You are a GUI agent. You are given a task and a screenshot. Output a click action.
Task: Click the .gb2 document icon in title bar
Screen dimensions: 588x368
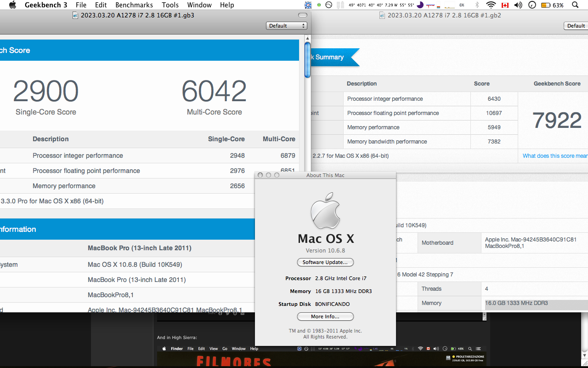382,15
